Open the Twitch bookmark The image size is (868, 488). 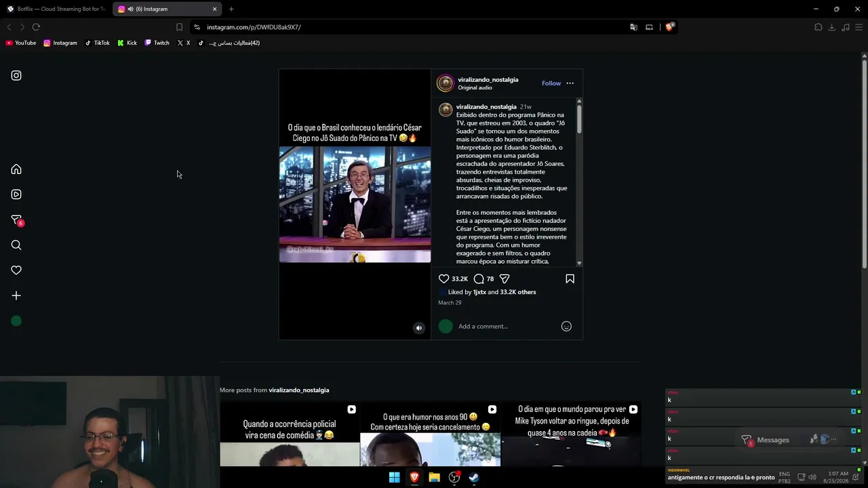pos(157,43)
